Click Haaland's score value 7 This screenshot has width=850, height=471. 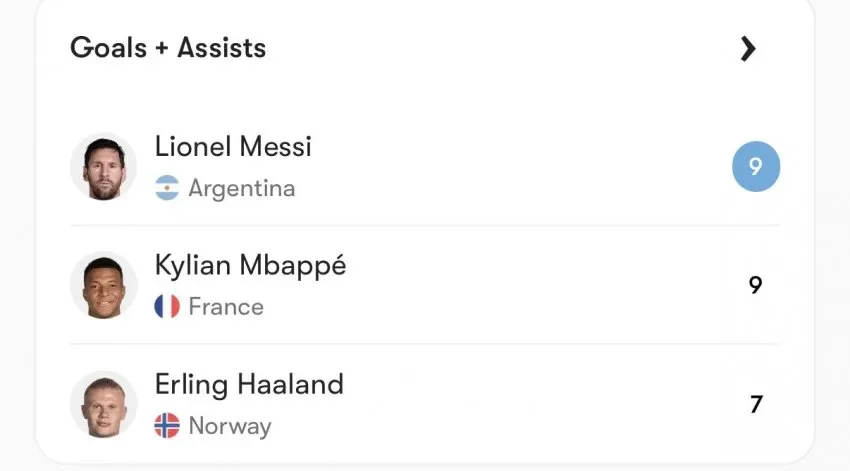coord(756,404)
